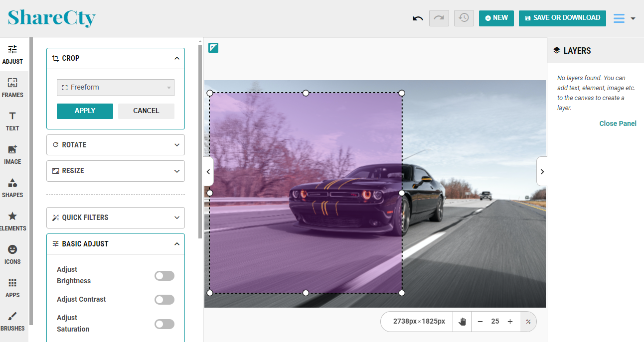Click the Undo arrow
Viewport: 644px width, 342px height.
[x=418, y=18]
